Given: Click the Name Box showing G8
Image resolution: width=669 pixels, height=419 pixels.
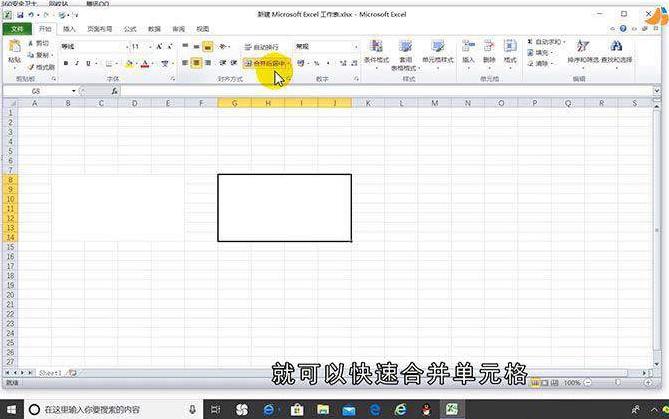Looking at the screenshot, I should [37, 91].
